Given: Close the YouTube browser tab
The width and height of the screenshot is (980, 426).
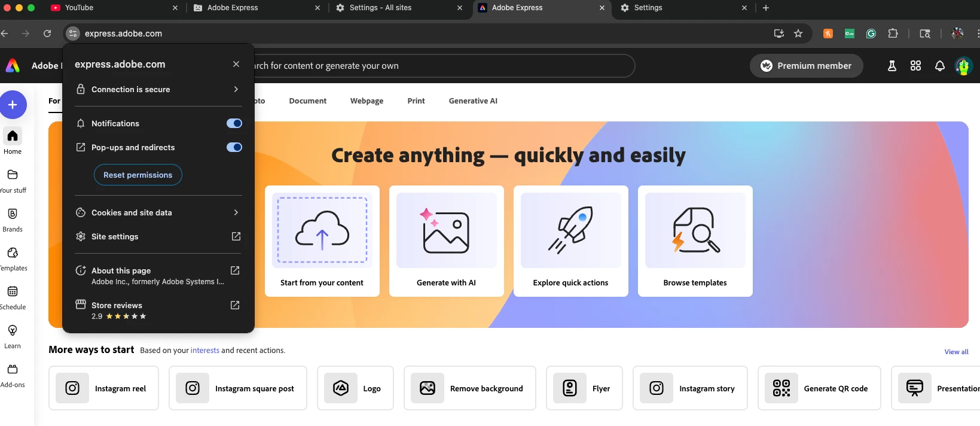Looking at the screenshot, I should pos(175,8).
